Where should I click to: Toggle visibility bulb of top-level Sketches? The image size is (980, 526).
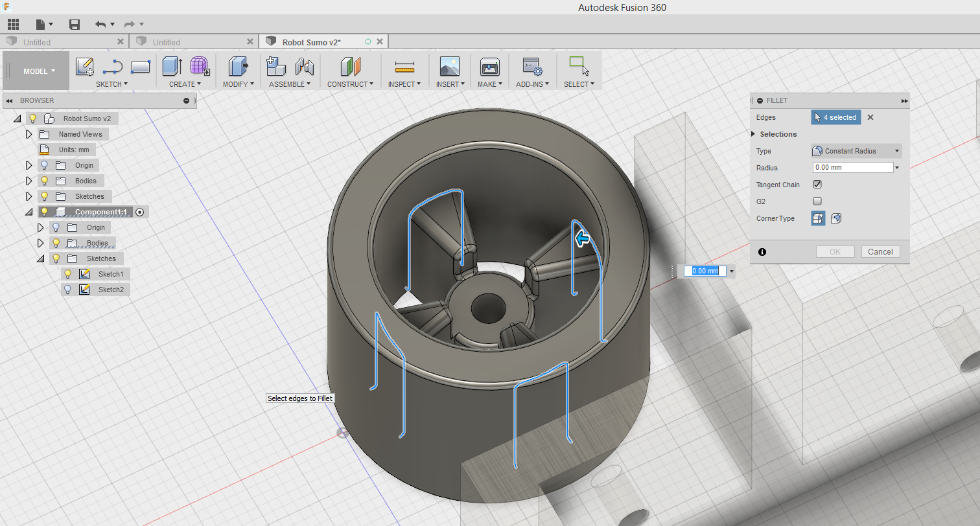[44, 196]
